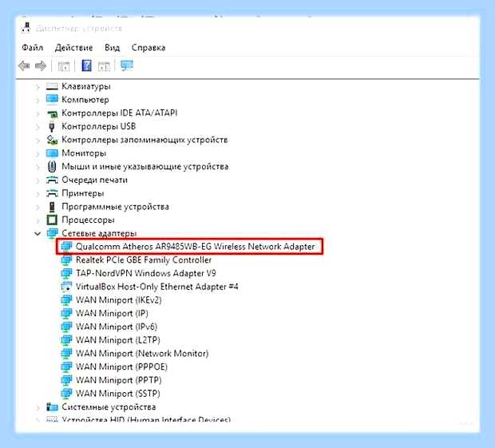Expand the Контроллеры USB category
This screenshot has height=448, width=495.
(38, 127)
